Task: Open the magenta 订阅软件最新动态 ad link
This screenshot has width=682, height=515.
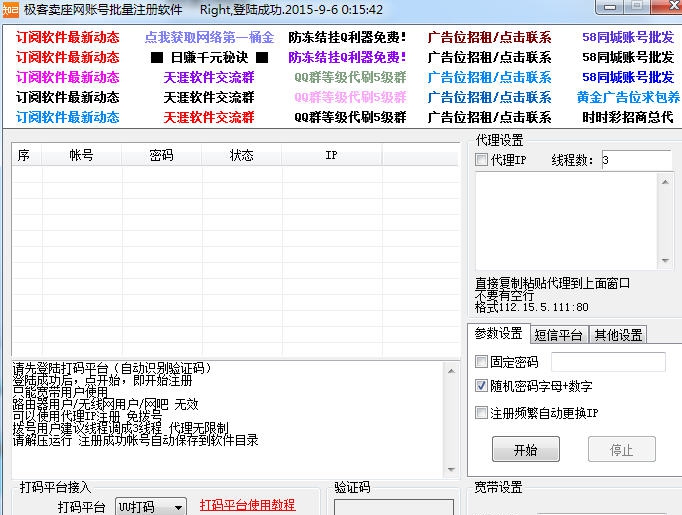Action: (67, 77)
